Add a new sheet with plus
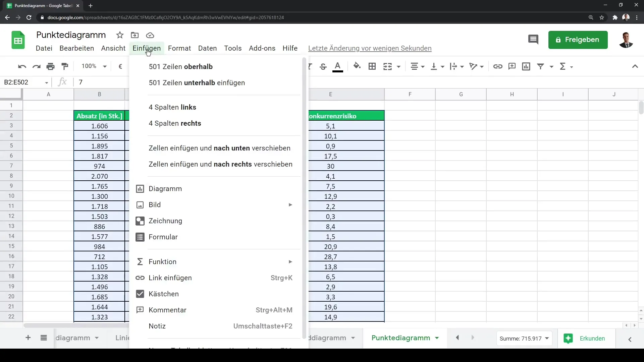The width and height of the screenshot is (644, 362). (x=28, y=338)
